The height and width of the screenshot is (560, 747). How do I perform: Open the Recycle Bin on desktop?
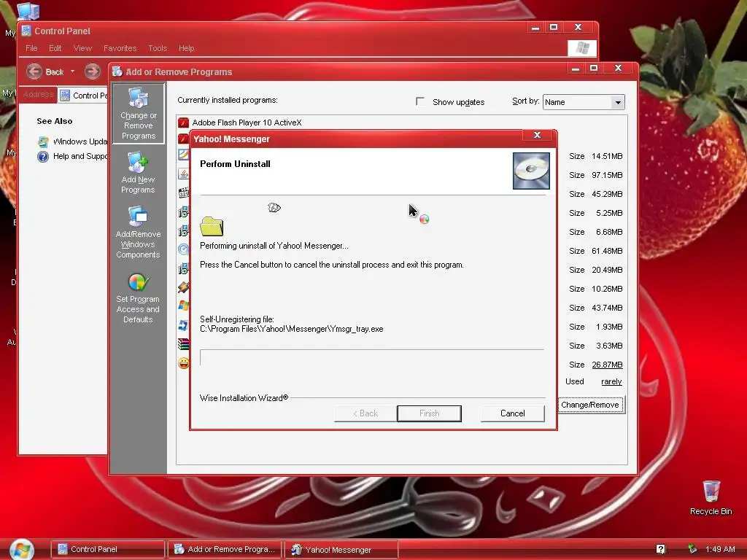pyautogui.click(x=711, y=497)
